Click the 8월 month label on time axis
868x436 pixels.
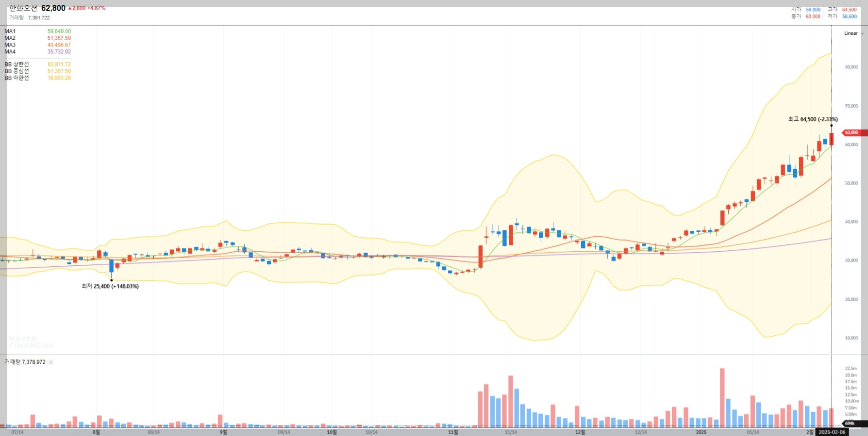click(96, 432)
